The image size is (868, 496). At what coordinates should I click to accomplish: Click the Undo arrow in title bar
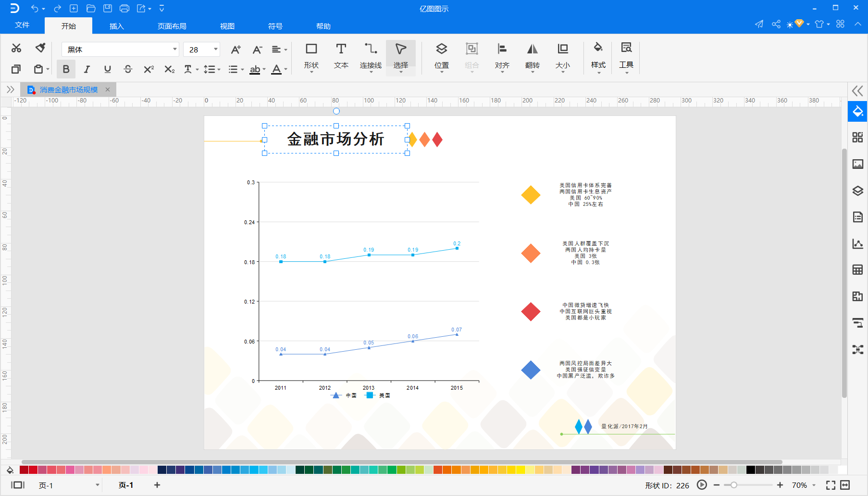35,8
